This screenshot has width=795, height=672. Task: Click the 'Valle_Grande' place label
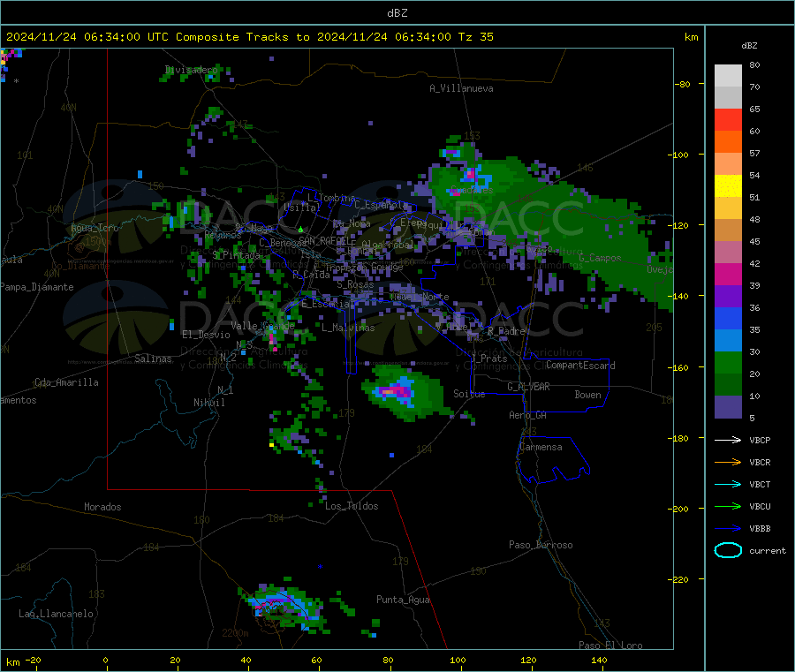(262, 326)
